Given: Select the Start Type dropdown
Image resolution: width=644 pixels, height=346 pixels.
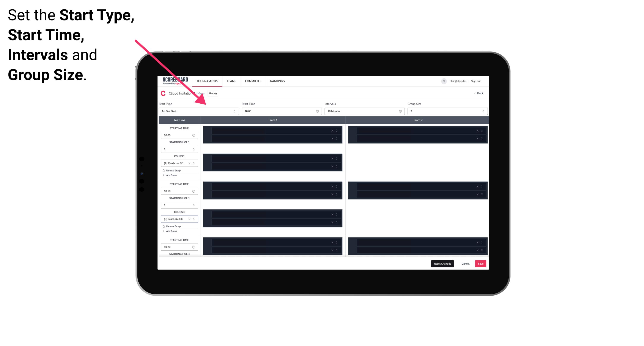Looking at the screenshot, I should [198, 111].
